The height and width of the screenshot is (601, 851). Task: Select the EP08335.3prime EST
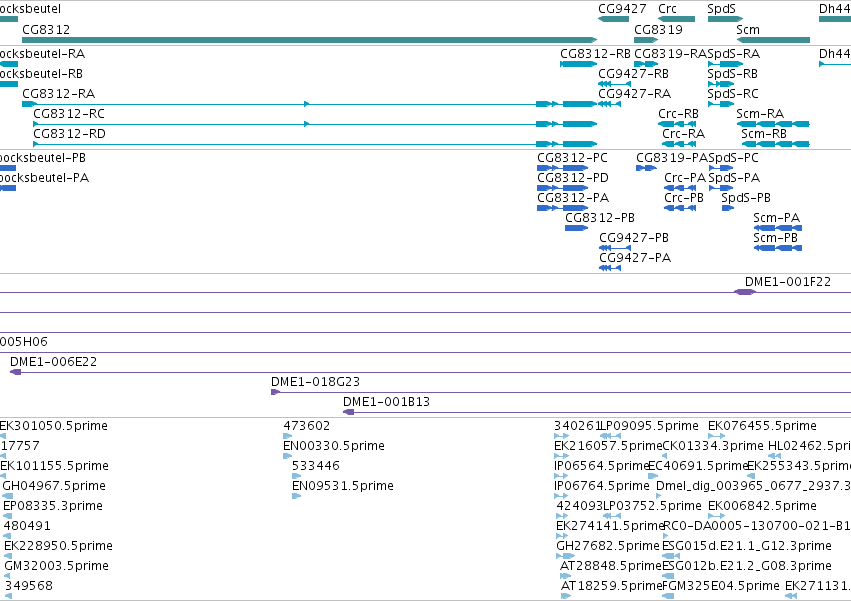53,507
